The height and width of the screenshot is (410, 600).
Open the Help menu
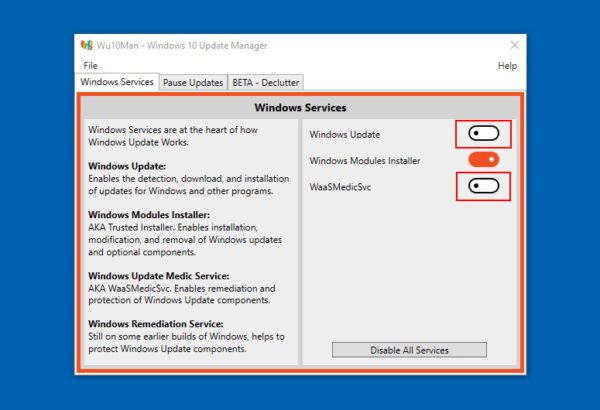click(x=507, y=66)
